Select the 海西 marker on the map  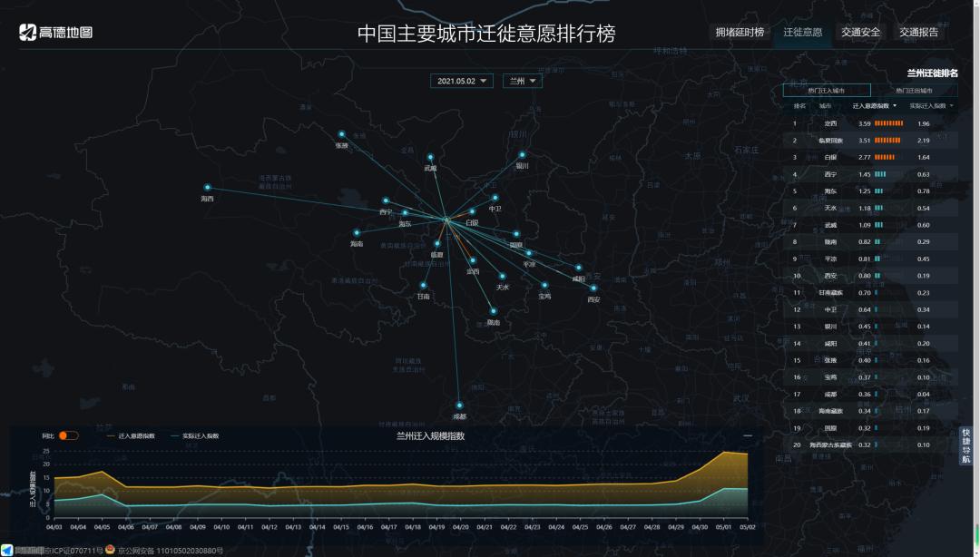207,188
